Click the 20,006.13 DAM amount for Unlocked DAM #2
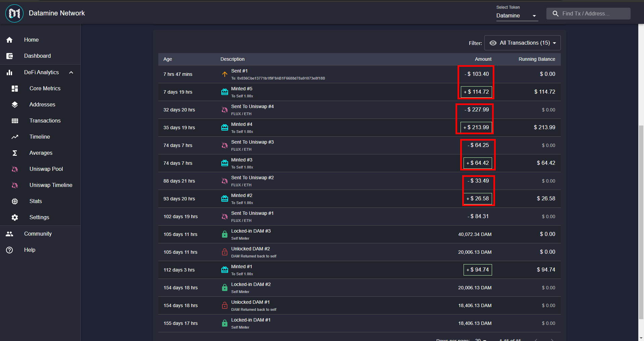 pos(475,252)
